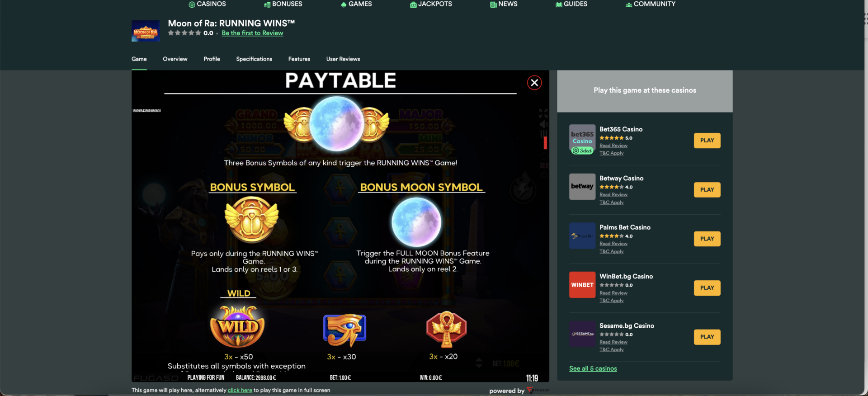868x396 pixels.
Task: Read the Sesame.bg Casino review
Action: coord(613,342)
